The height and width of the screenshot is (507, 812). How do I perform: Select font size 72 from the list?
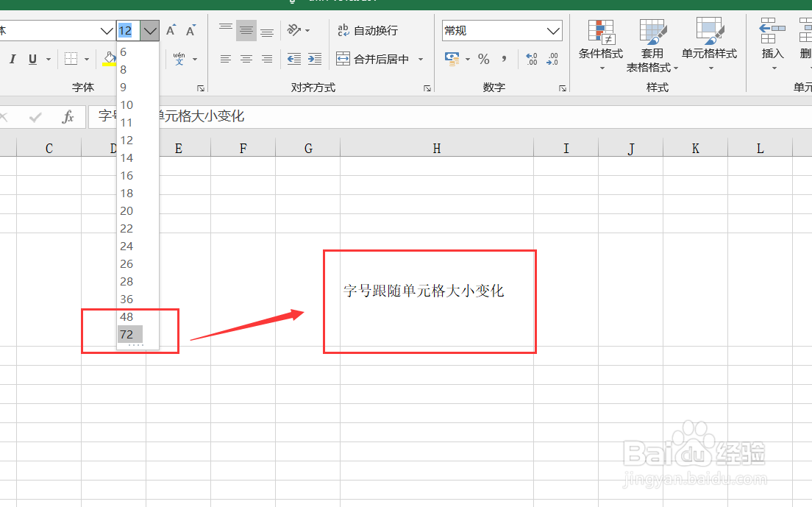pyautogui.click(x=128, y=334)
